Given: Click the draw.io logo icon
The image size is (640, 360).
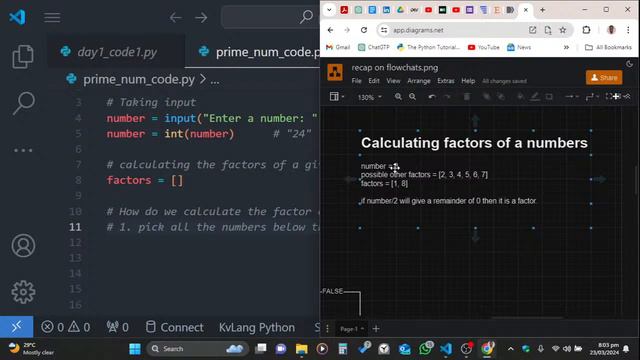Looking at the screenshot, I should (x=335, y=72).
